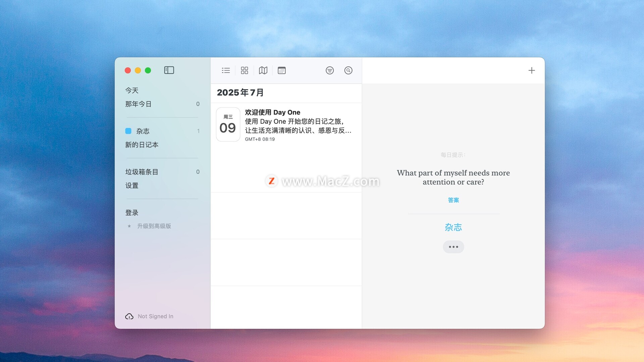Click the green zoom window button
The image size is (644, 362).
pyautogui.click(x=148, y=70)
